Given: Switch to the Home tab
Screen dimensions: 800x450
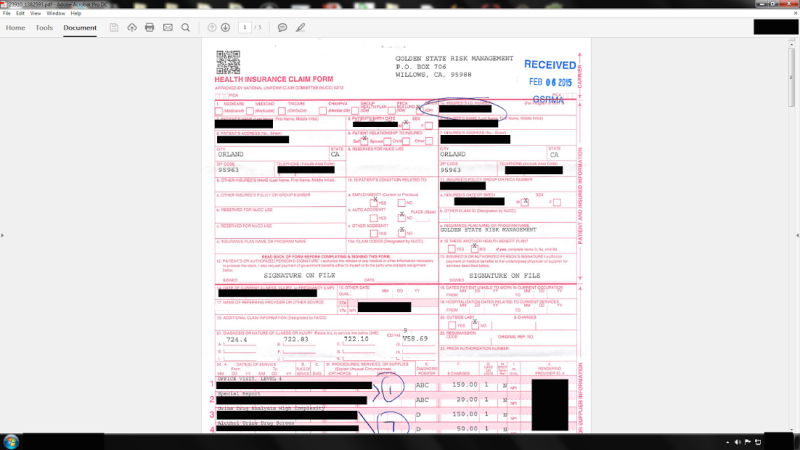Looking at the screenshot, I should [16, 27].
